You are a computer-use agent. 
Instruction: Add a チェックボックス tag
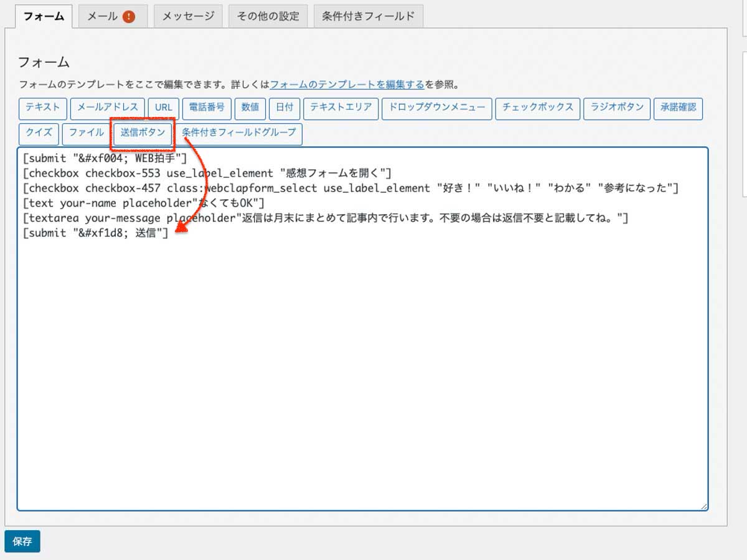[x=538, y=108]
